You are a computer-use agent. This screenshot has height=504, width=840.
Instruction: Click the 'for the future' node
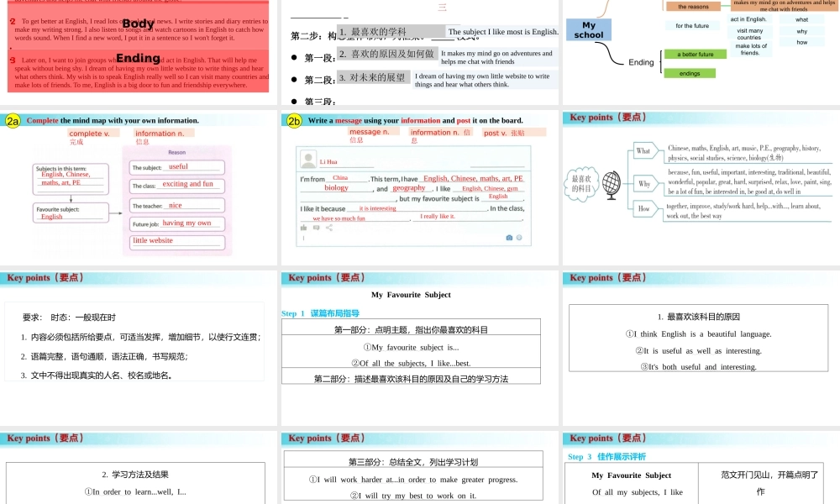[x=692, y=26]
